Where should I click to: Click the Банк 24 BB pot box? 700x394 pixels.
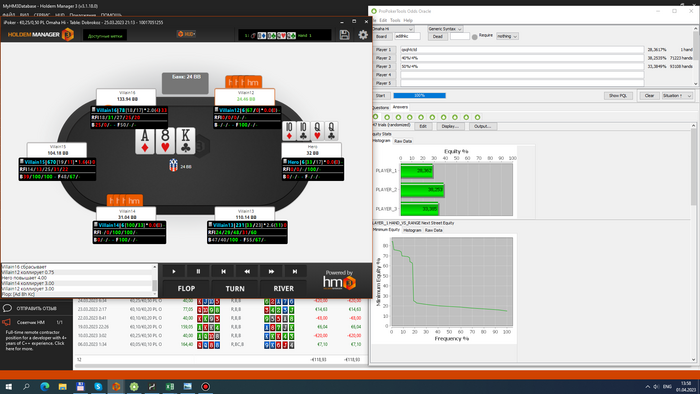[x=185, y=83]
